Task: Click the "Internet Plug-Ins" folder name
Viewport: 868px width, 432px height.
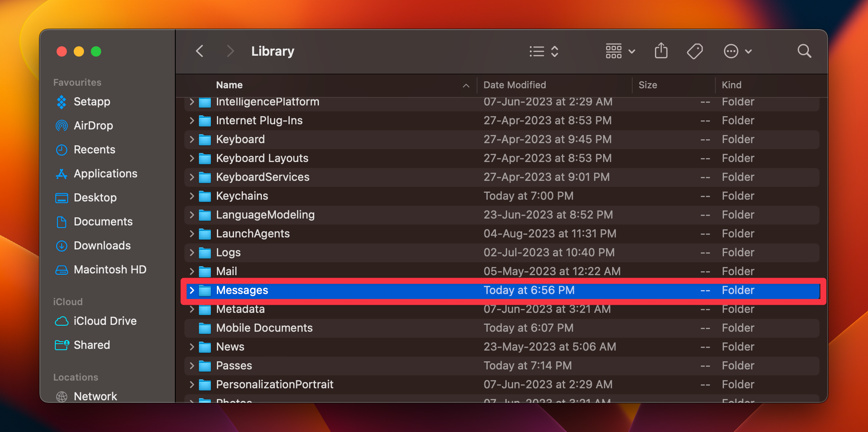Action: tap(259, 120)
